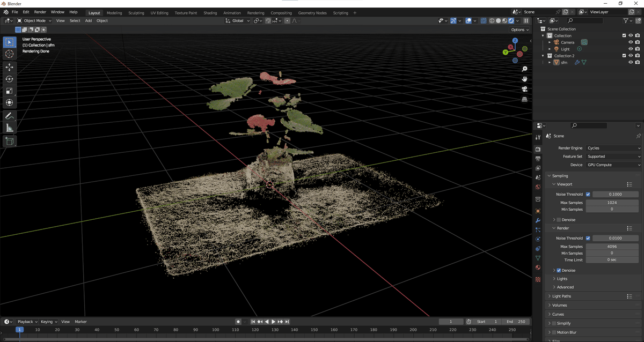Image resolution: width=644 pixels, height=342 pixels.
Task: Switch to the Geometry Nodes workspace tab
Action: (x=312, y=13)
